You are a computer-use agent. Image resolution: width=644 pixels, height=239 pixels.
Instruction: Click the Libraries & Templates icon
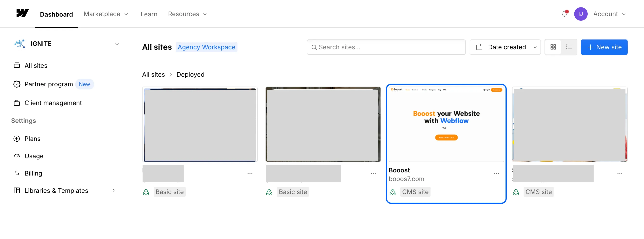tap(17, 190)
